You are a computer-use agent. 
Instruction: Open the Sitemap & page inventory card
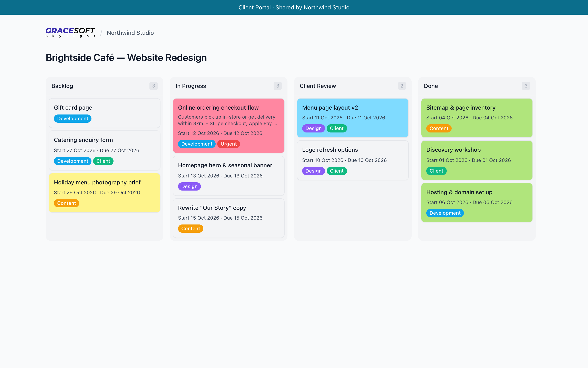(477, 118)
